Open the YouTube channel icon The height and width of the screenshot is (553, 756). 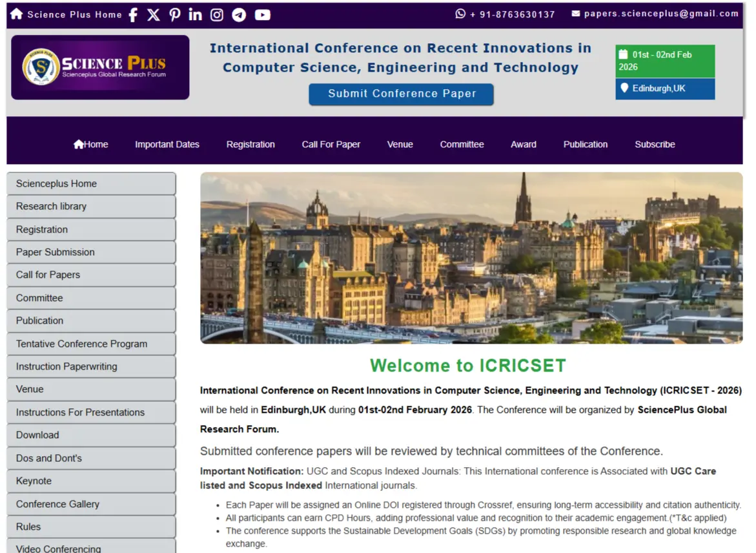click(262, 14)
